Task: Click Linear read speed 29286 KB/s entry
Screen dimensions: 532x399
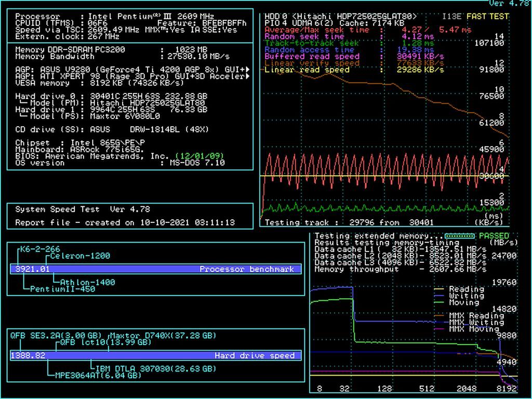Action: click(x=354, y=70)
